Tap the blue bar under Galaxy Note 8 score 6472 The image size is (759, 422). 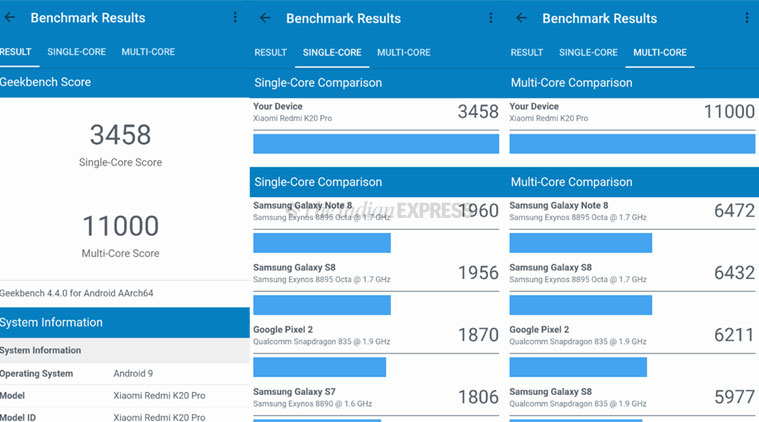coord(580,243)
